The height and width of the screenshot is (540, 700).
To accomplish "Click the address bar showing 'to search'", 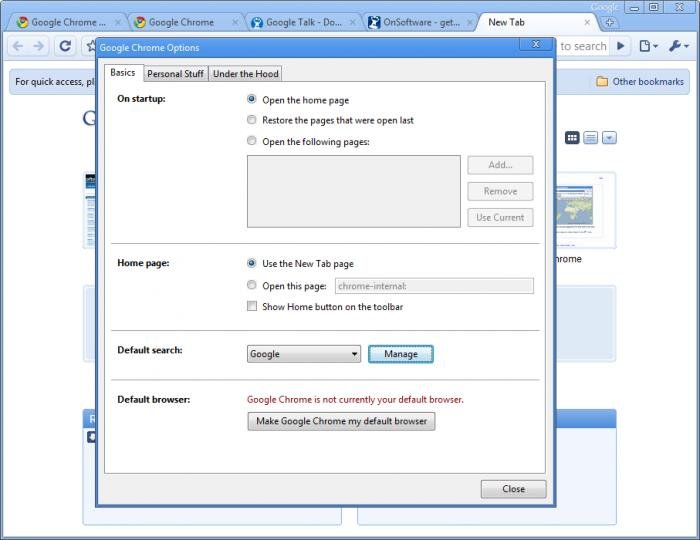I will [x=583, y=46].
